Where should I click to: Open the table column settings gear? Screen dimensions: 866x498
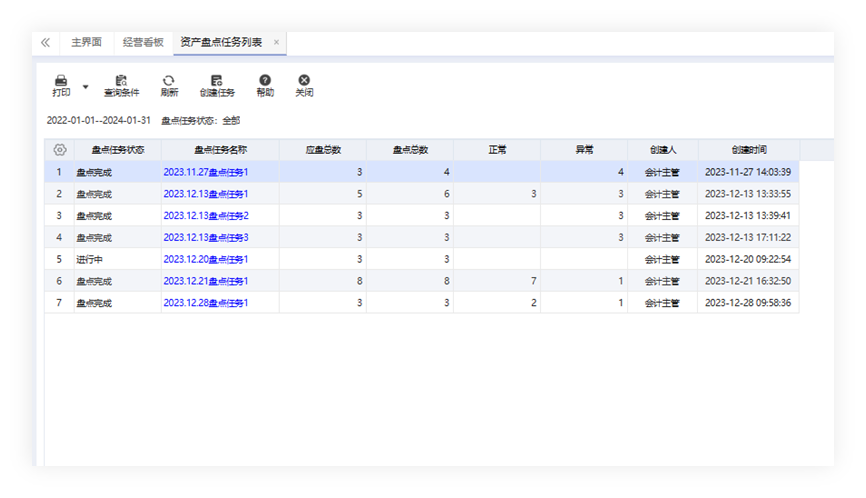(x=59, y=150)
